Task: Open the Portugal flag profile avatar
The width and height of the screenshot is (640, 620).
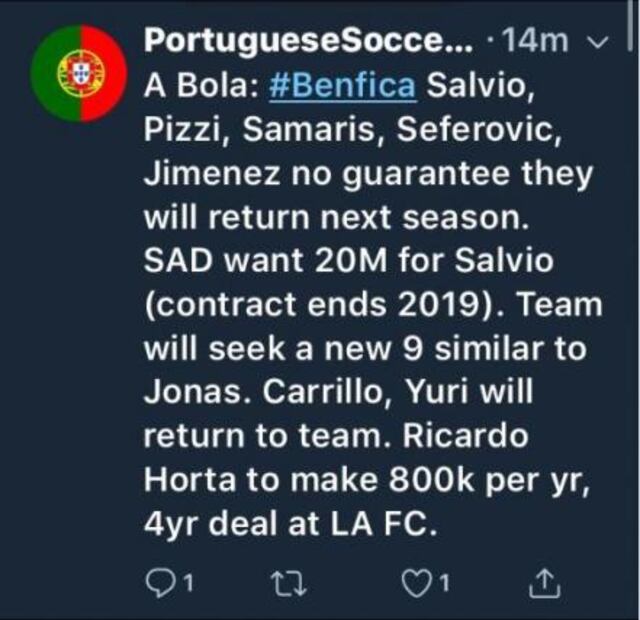Action: click(x=78, y=73)
